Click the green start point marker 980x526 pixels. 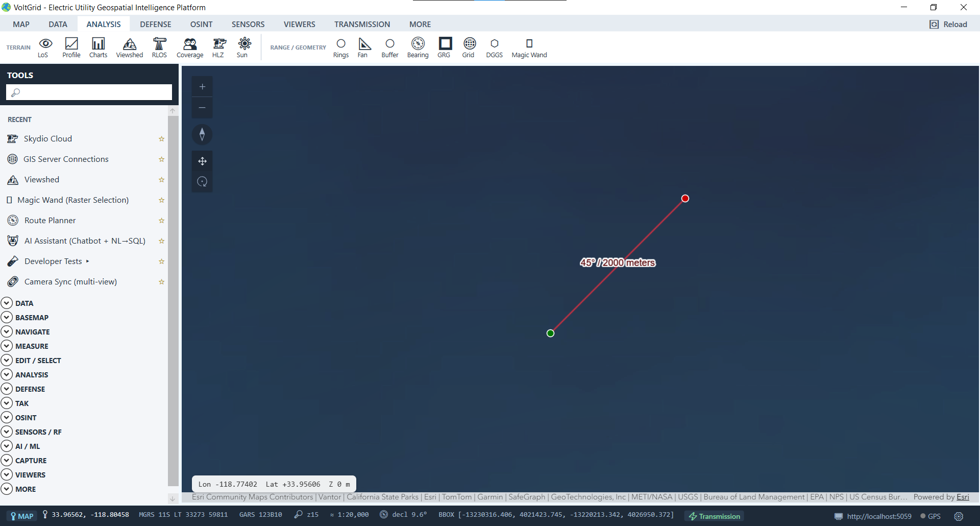(550, 333)
